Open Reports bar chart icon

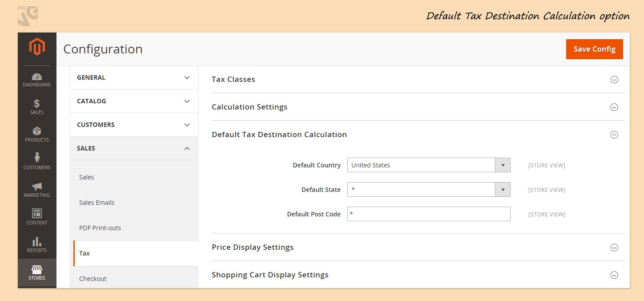point(37,242)
